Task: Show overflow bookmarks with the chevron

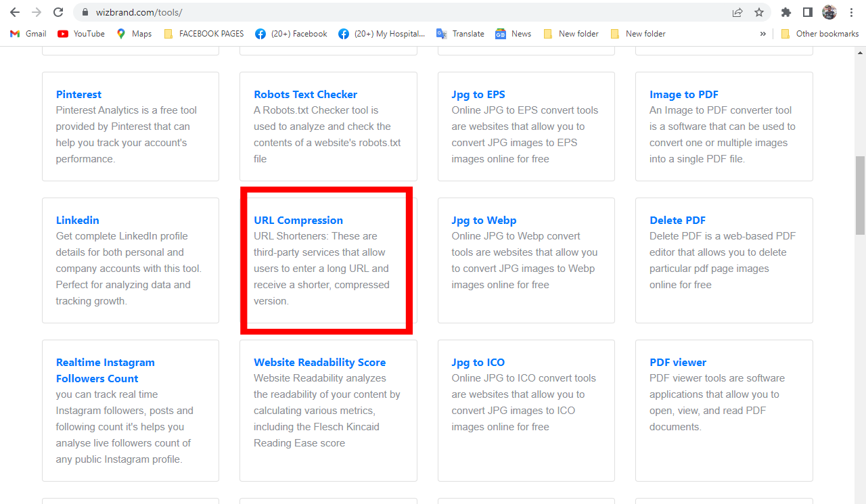Action: (763, 33)
